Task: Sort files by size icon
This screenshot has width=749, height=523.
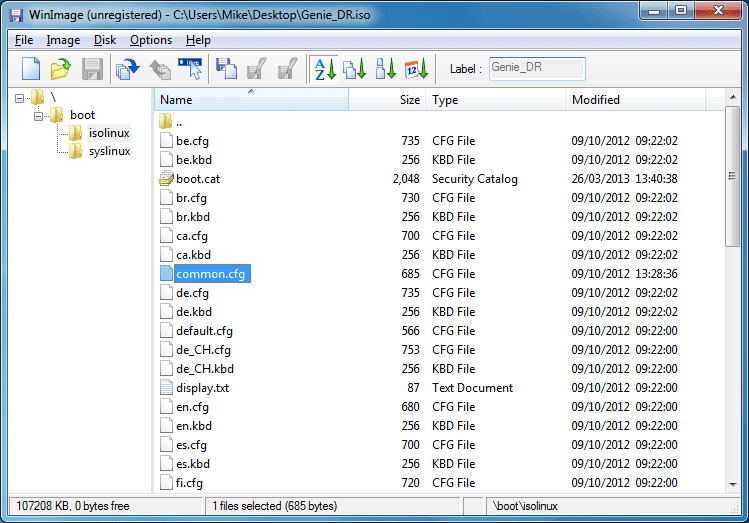Action: tap(385, 69)
